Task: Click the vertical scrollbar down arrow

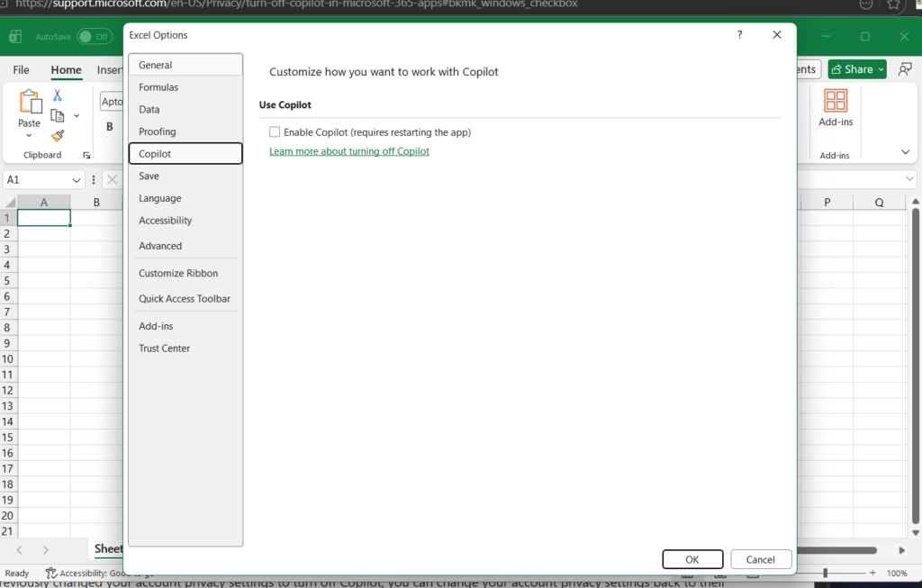Action: pos(916,533)
